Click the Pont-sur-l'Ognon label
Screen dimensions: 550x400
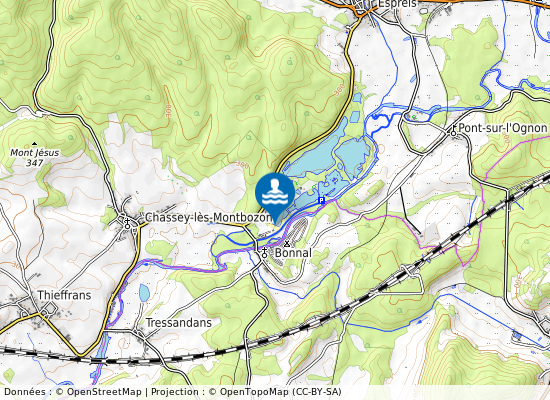tap(503, 128)
